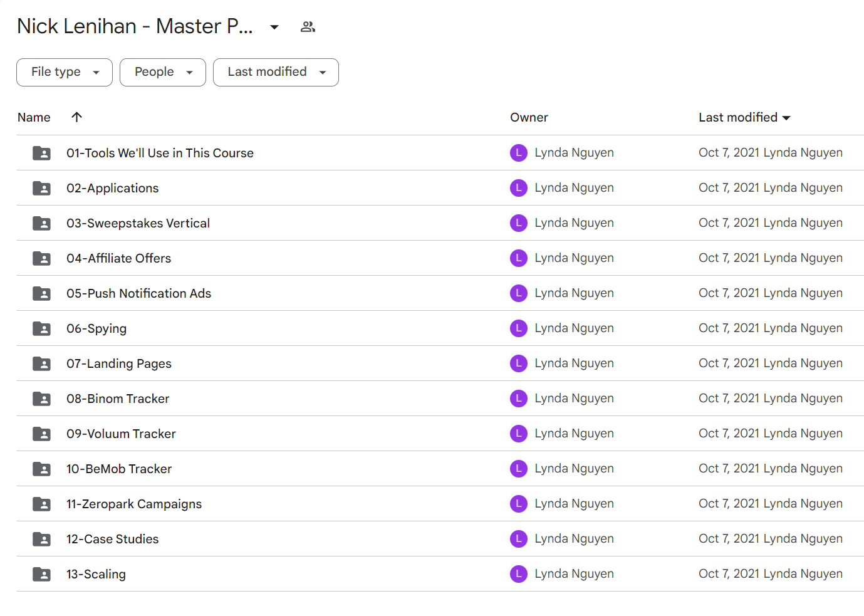
Task: Click the Nick Lenihan folder title
Action: point(135,26)
